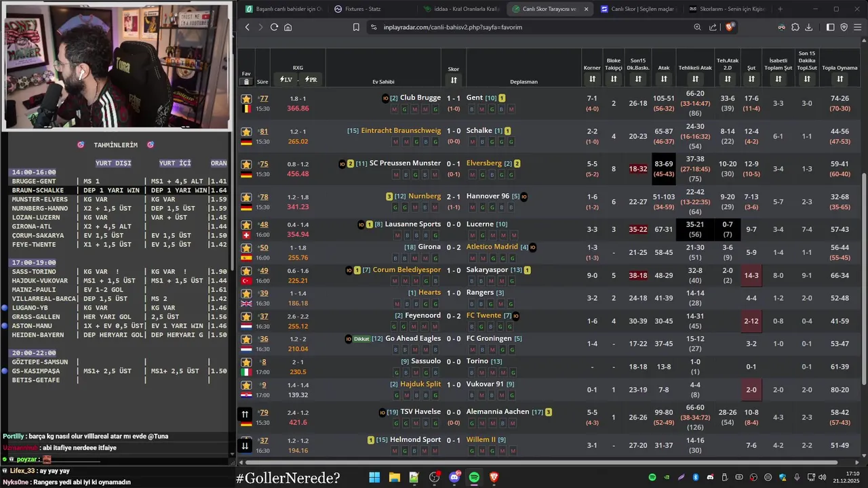This screenshot has width=868, height=488.
Task: Click the address bar URL field
Action: coord(529,27)
